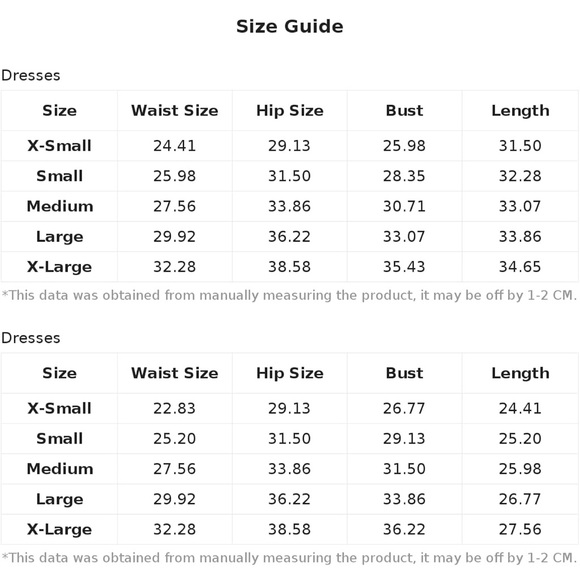Viewport: 580px width, 580px height.
Task: Select Medium row label in first table
Action: [x=60, y=206]
